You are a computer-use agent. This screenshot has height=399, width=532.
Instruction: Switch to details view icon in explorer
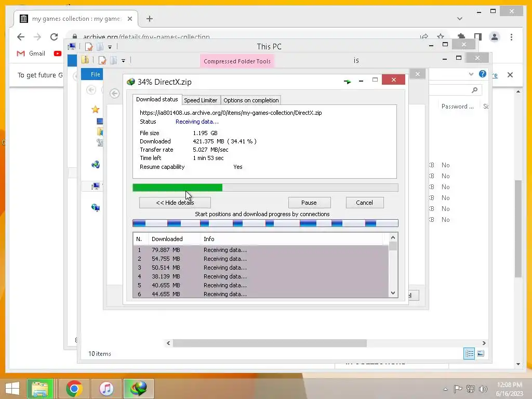click(469, 353)
